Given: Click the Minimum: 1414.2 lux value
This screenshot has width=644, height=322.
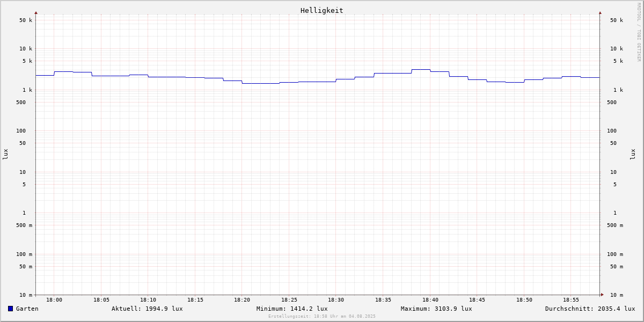Looking at the screenshot, I should 292,309.
